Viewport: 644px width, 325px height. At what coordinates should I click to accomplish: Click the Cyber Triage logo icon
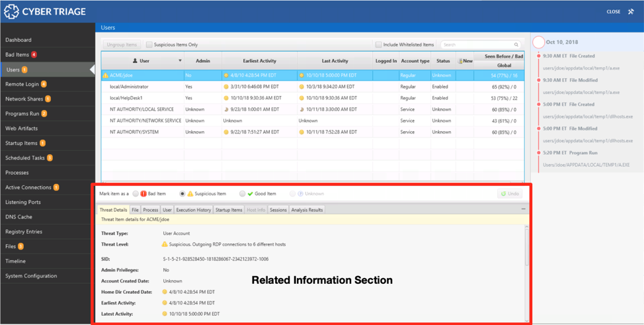11,11
